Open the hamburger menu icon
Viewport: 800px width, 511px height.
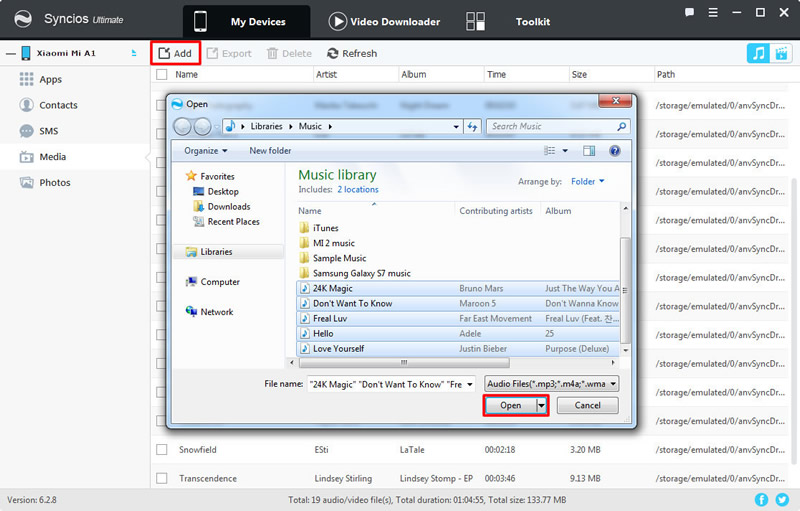click(713, 12)
